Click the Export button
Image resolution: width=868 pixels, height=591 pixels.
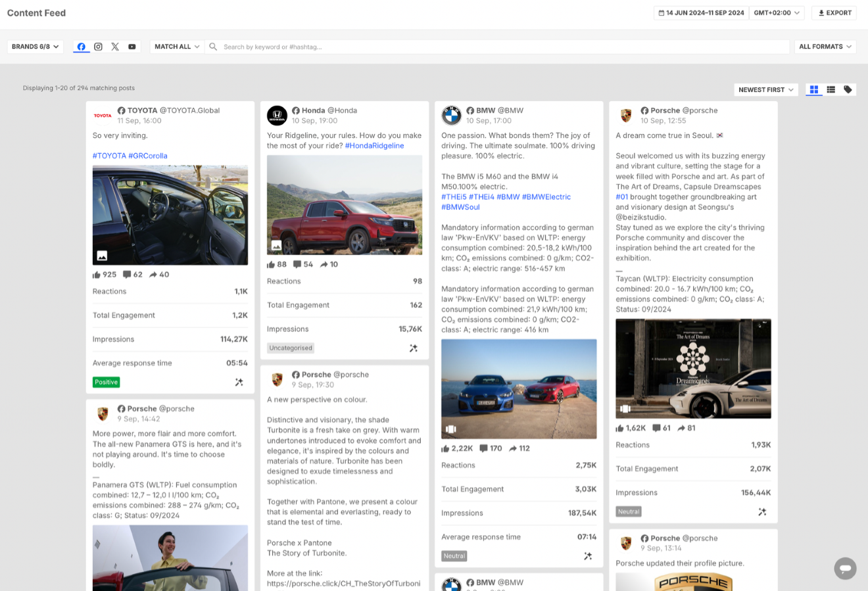(834, 12)
